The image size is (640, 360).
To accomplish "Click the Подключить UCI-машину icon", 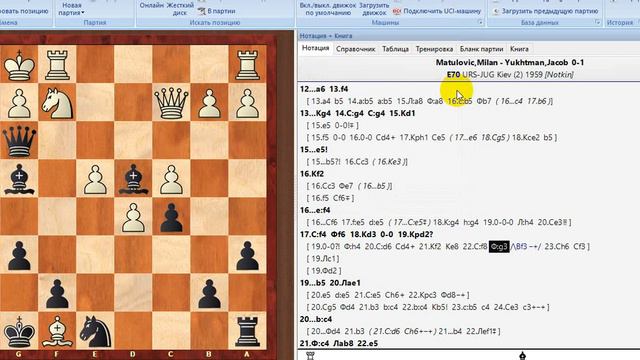I will (397, 11).
